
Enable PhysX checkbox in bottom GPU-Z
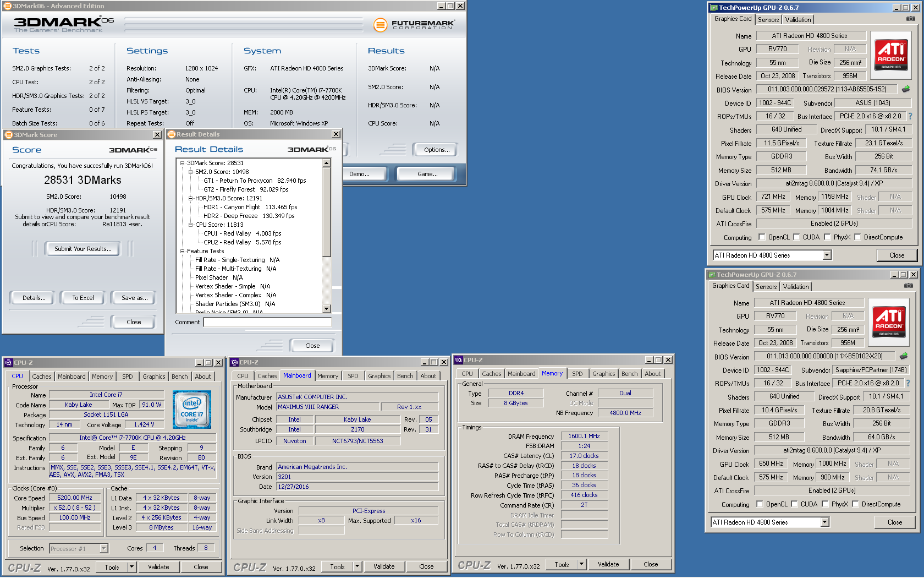pyautogui.click(x=825, y=504)
